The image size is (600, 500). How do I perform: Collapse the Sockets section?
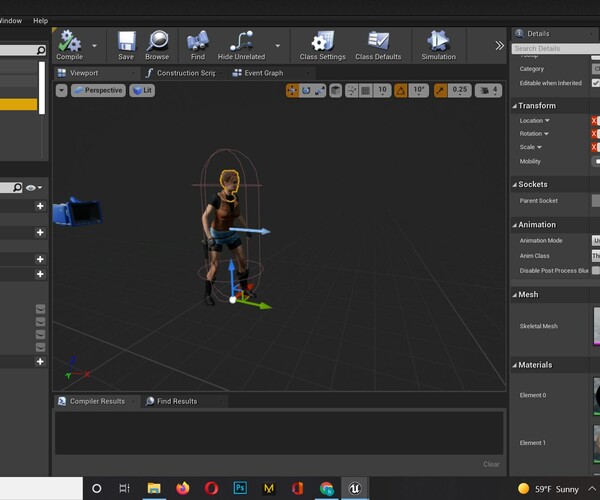pos(514,185)
